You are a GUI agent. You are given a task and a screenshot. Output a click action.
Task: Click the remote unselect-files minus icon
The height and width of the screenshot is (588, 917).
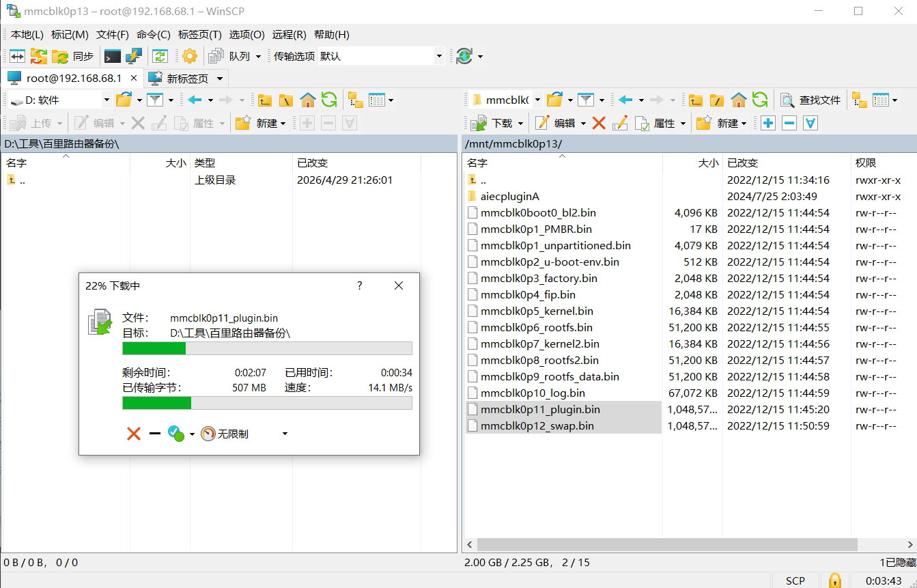(789, 123)
